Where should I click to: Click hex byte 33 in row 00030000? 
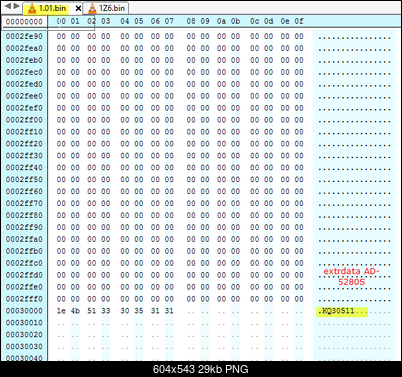[x=106, y=311]
